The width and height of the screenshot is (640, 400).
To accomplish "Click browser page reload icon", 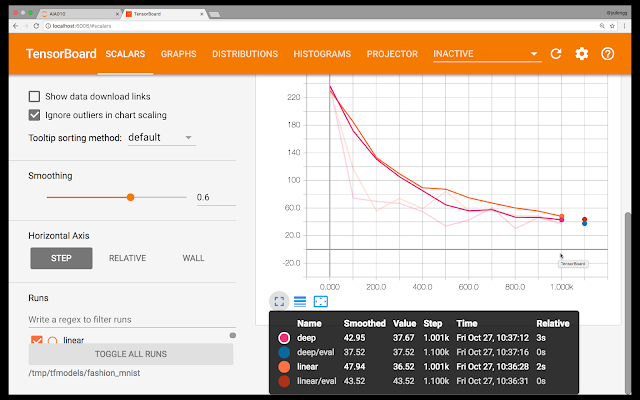I will point(36,26).
